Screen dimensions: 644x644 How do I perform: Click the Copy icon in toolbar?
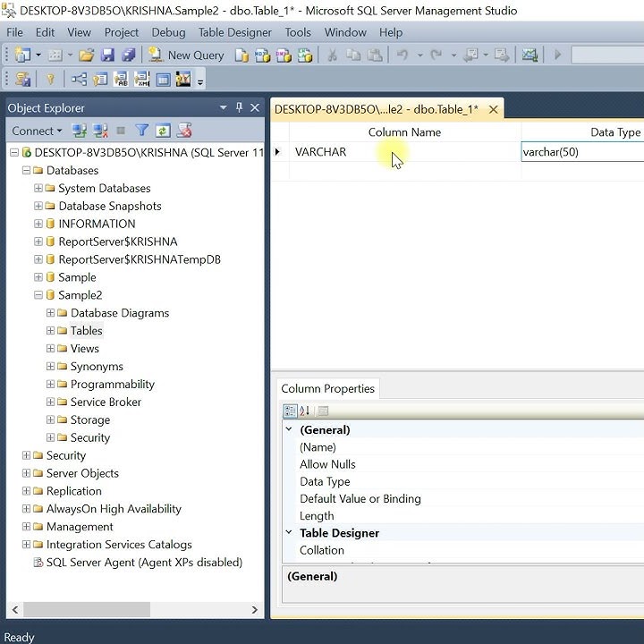click(353, 55)
